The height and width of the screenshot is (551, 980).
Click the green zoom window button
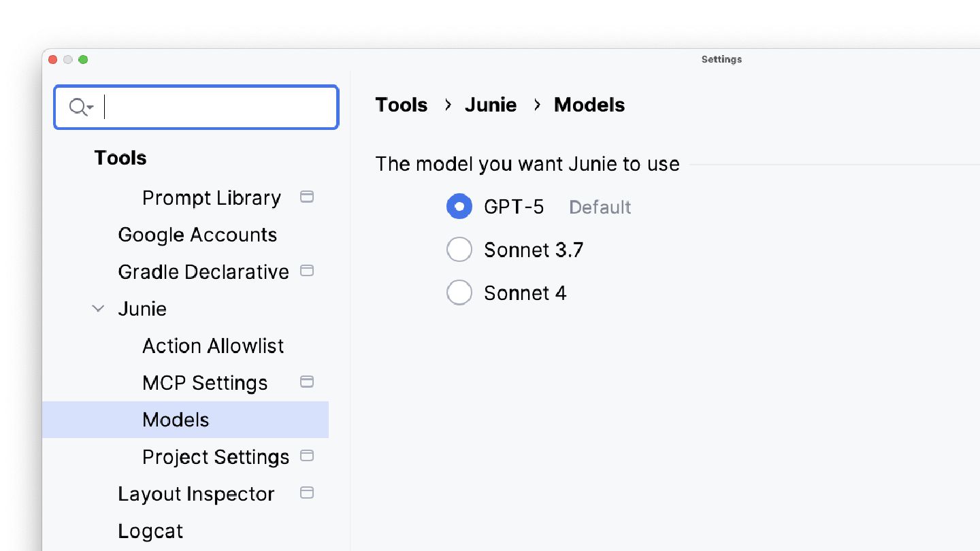point(83,60)
